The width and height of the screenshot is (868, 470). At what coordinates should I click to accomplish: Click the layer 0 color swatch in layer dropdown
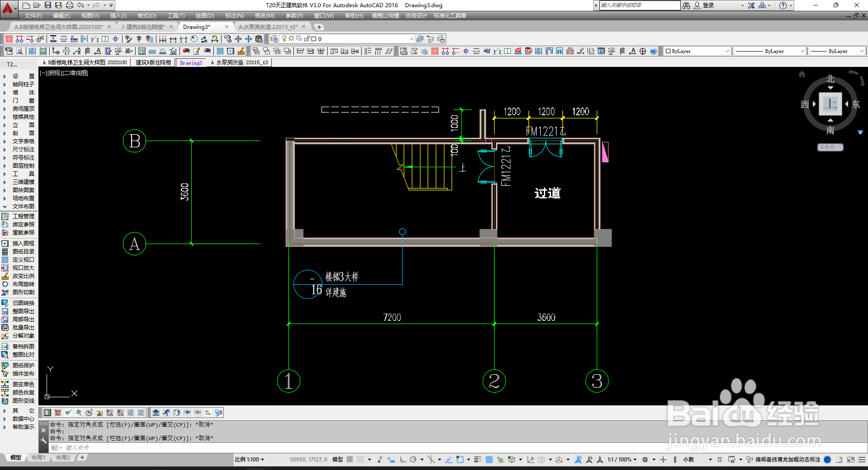point(314,39)
